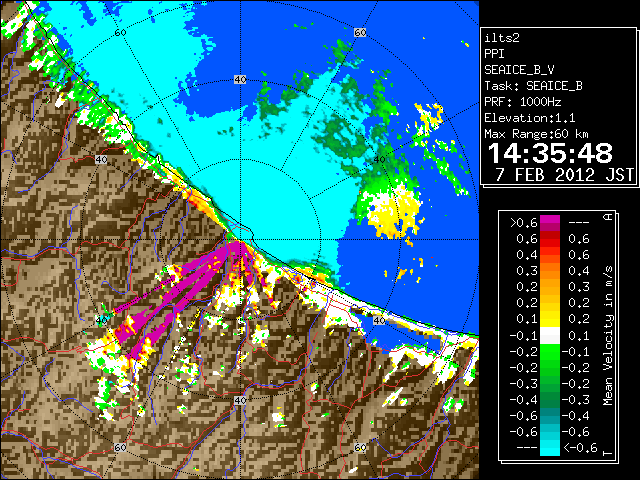
Task: Click the PPI scan type label
Action: 494,54
